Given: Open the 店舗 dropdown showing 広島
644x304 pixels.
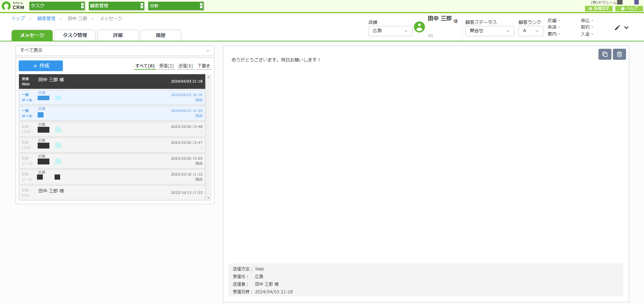Looking at the screenshot, I should 390,31.
